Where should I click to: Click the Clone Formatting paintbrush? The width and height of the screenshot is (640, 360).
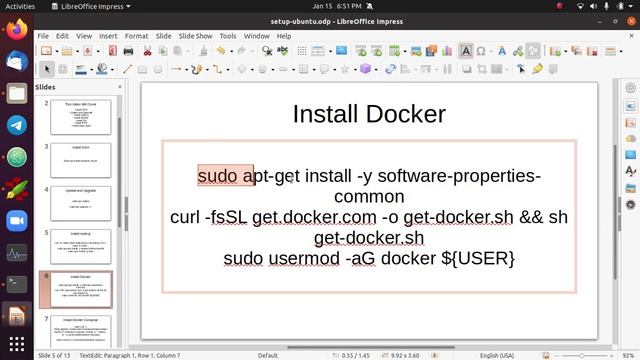tap(203, 51)
